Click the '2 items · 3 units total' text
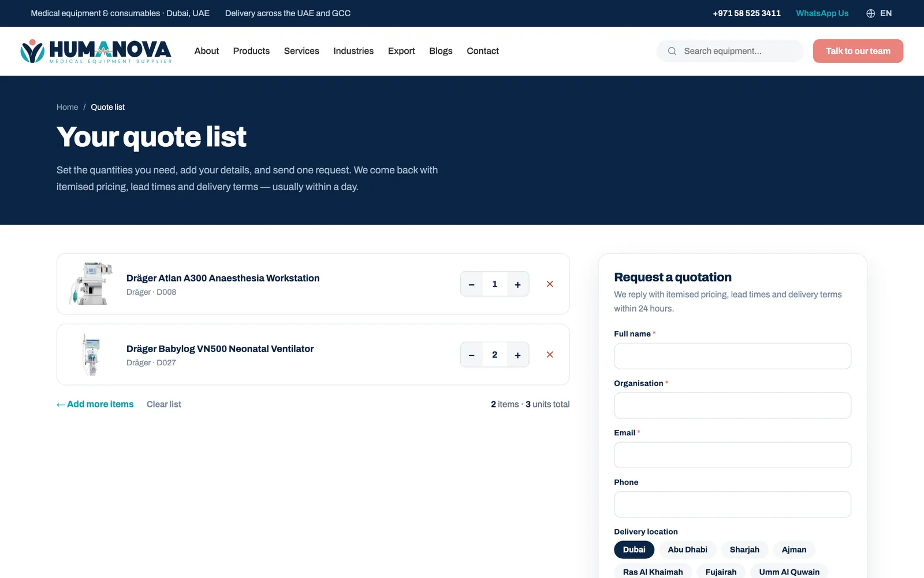 click(530, 404)
